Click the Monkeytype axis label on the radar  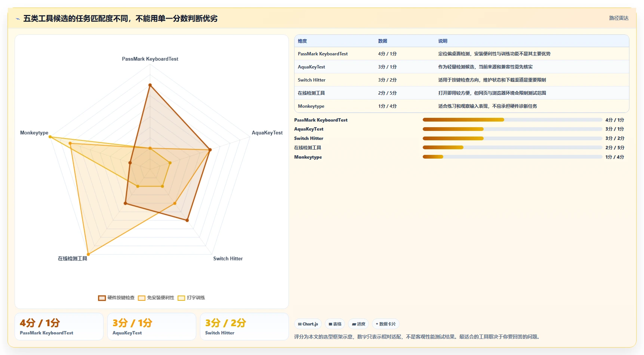tap(34, 133)
